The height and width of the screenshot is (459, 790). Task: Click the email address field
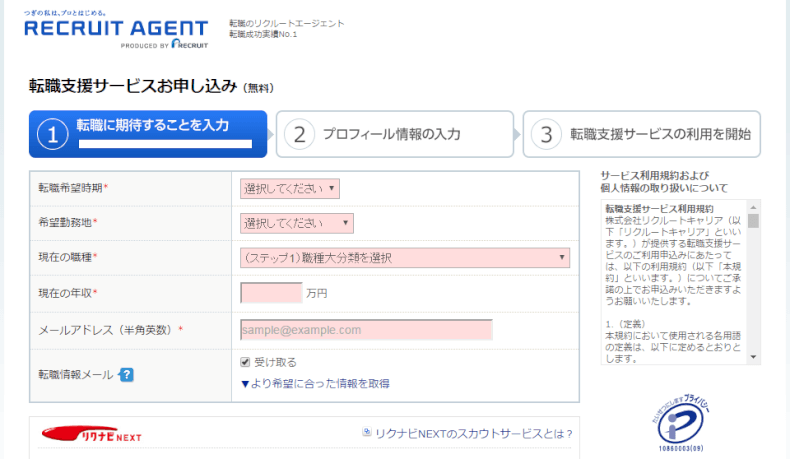point(366,330)
